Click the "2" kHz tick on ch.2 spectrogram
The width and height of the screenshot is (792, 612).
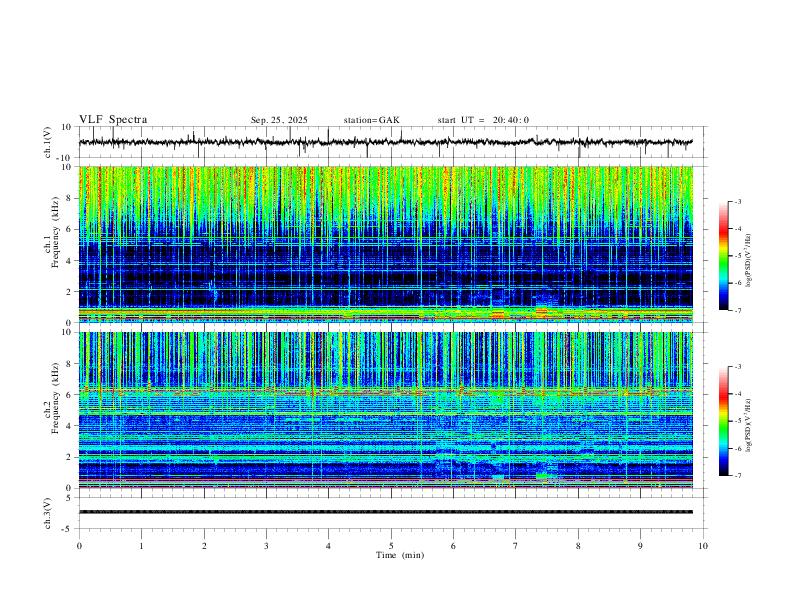(69, 457)
